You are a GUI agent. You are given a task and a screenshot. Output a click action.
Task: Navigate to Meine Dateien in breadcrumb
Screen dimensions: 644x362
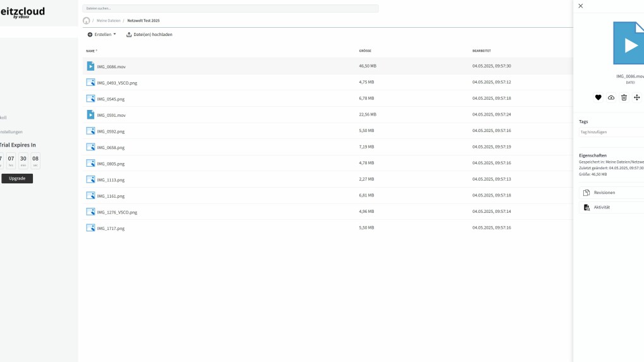[x=109, y=21]
